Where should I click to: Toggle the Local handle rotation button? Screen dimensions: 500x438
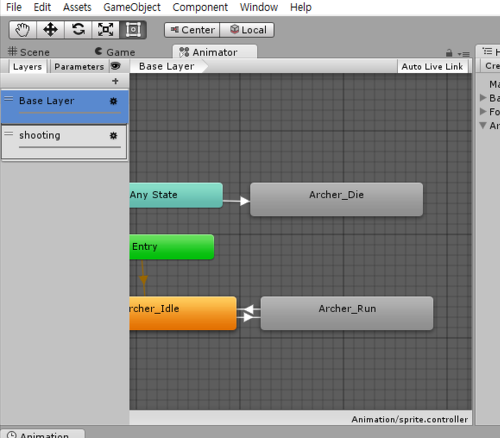coord(247,30)
